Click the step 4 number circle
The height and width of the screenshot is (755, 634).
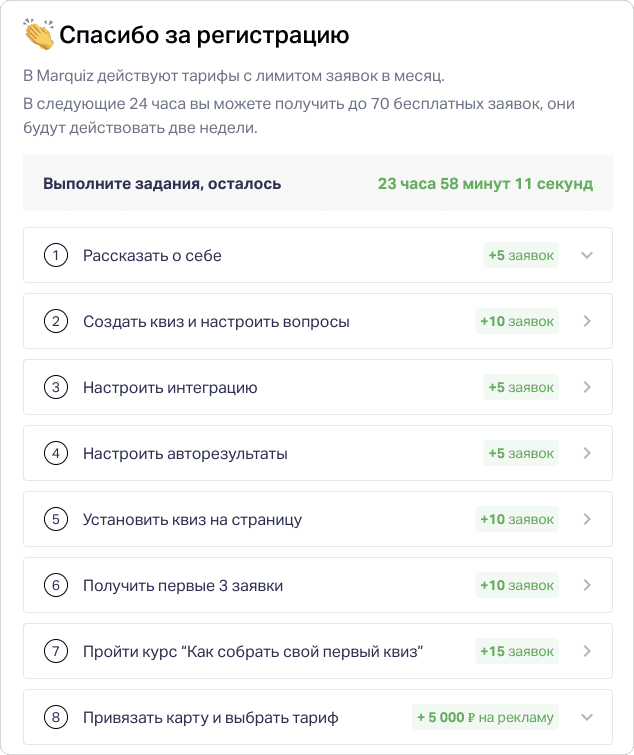coord(55,453)
